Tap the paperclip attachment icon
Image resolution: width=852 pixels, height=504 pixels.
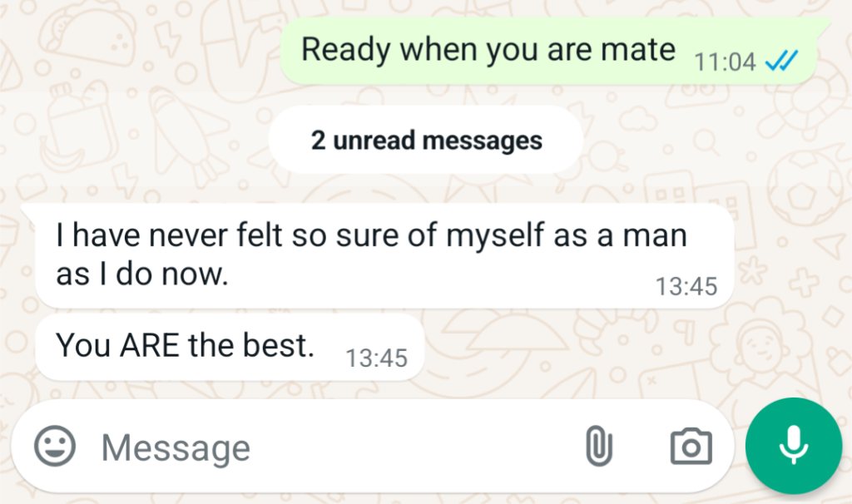coord(599,446)
